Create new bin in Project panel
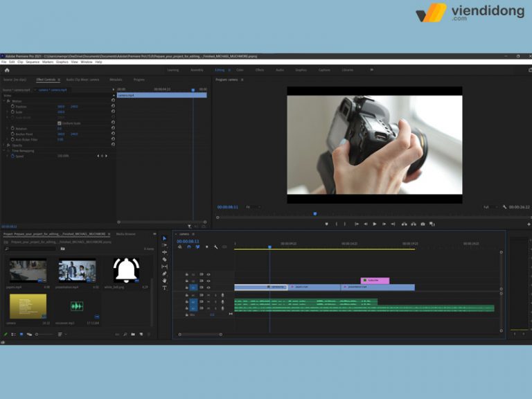Image resolution: width=532 pixels, height=399 pixels. click(133, 335)
